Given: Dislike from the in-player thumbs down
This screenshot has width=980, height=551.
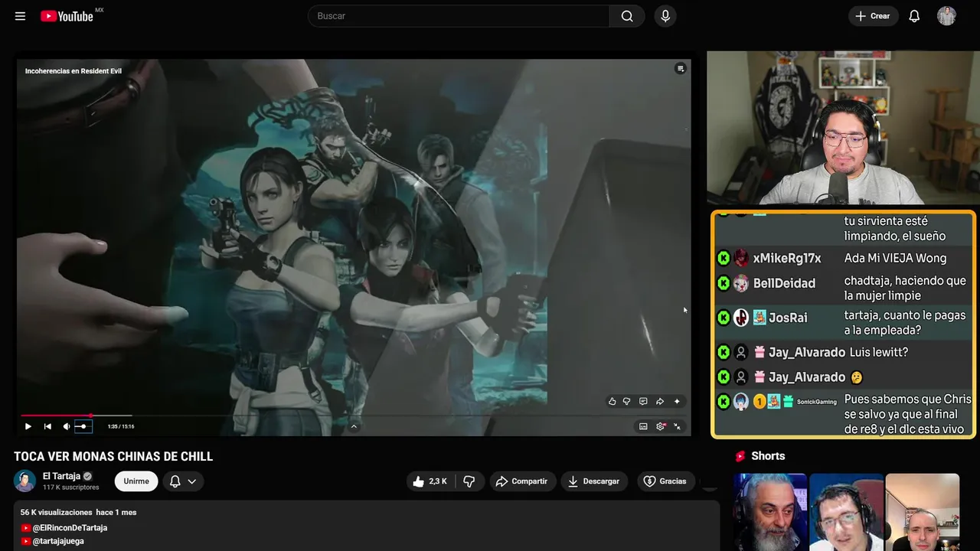Looking at the screenshot, I should click(x=626, y=401).
